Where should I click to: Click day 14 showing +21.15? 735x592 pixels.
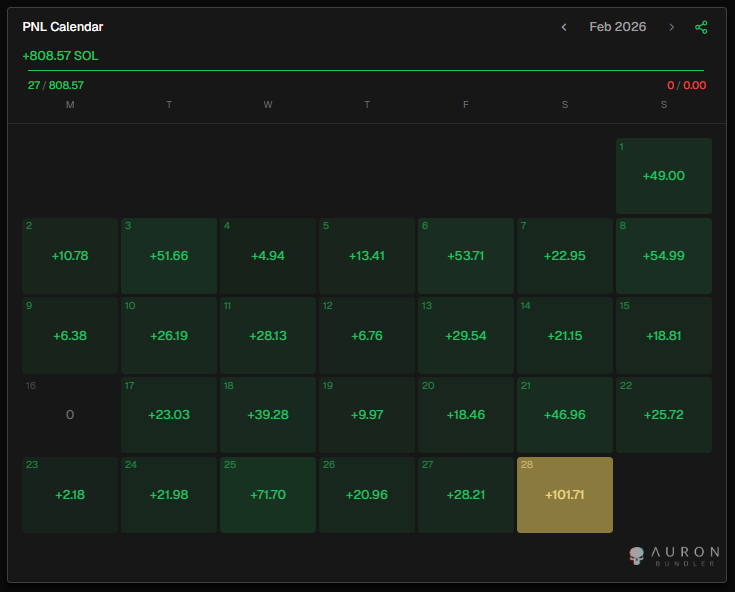[x=565, y=336]
